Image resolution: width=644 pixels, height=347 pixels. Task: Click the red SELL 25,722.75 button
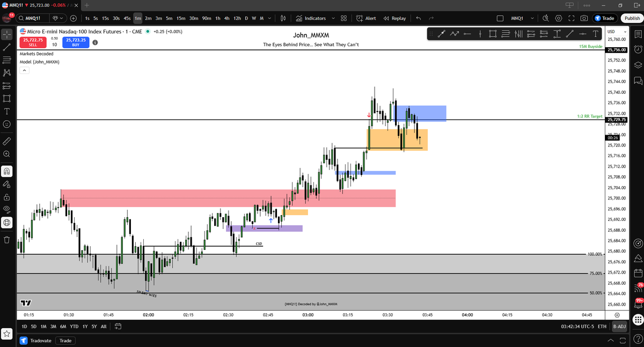point(33,42)
